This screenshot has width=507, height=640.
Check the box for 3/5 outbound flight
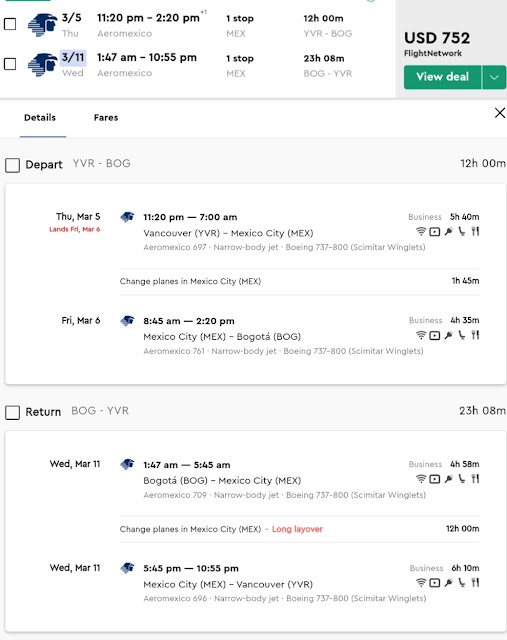coord(10,24)
